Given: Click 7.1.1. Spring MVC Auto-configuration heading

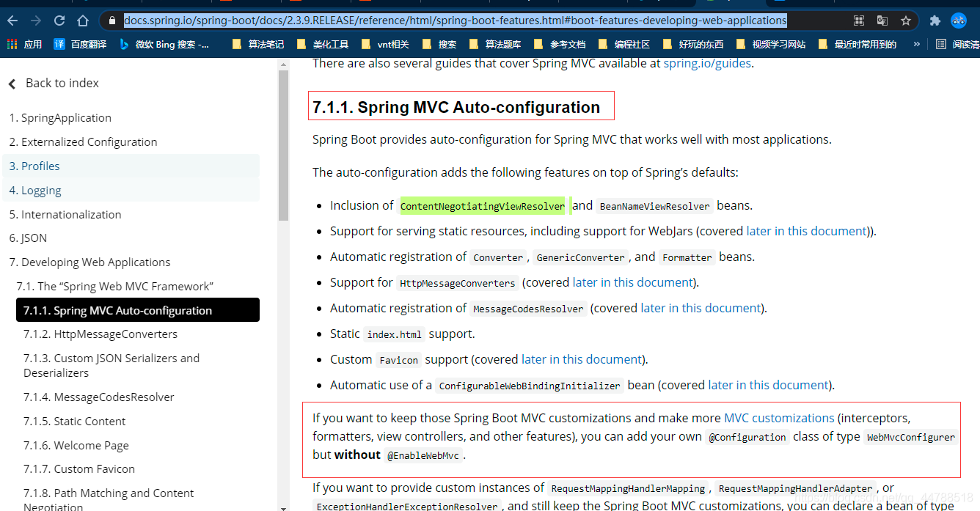Looking at the screenshot, I should (456, 108).
